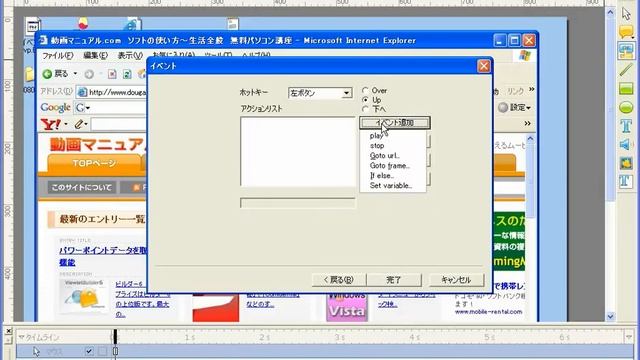Click the keyframe on mouse track
This screenshot has height=360, width=640.
point(116,351)
